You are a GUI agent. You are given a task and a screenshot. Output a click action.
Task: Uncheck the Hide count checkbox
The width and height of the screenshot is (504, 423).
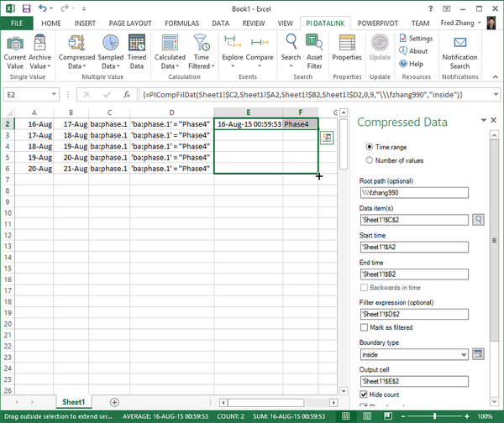[x=364, y=394]
